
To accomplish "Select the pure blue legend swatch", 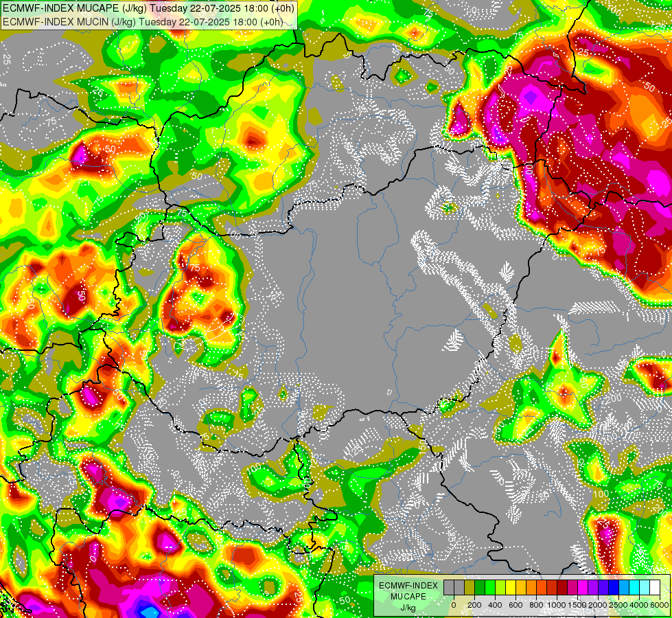I will 614,587.
